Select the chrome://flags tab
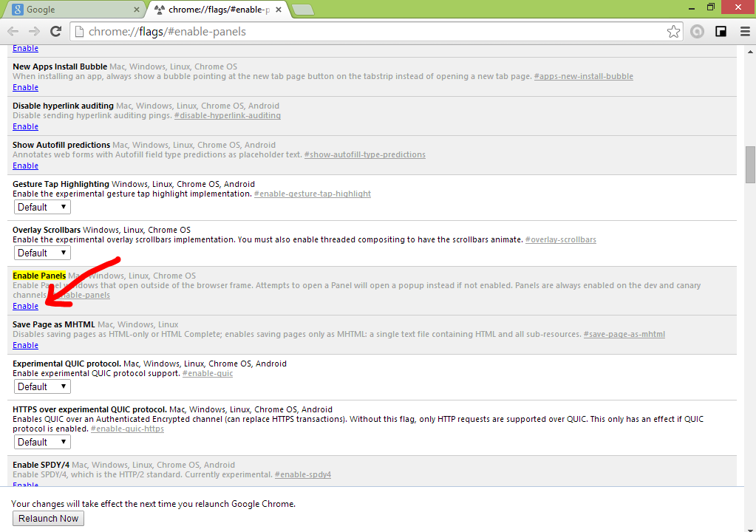Image resolution: width=756 pixels, height=532 pixels. pyautogui.click(x=218, y=10)
